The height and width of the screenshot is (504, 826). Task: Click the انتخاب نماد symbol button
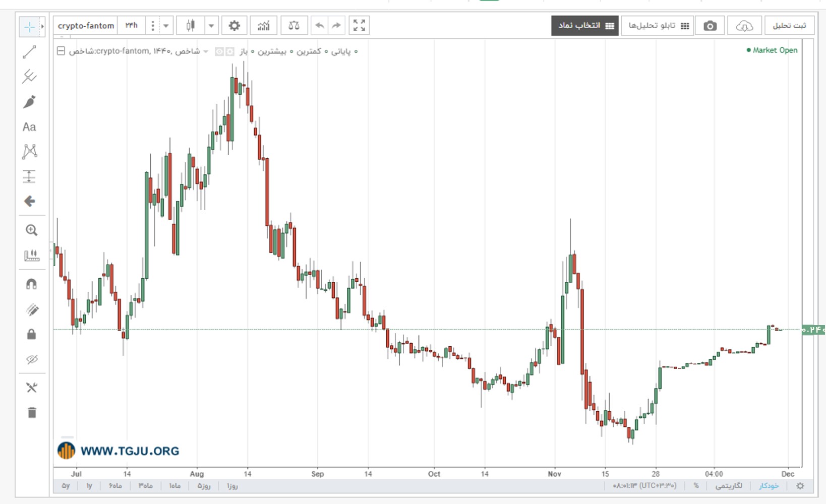point(585,26)
